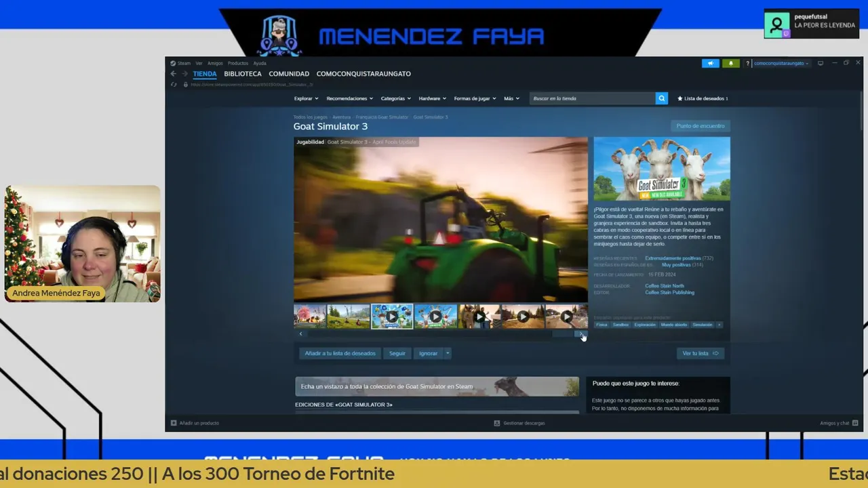The height and width of the screenshot is (488, 868).
Task: Select the first pink-tree screenshot thumbnail
Action: tap(310, 317)
